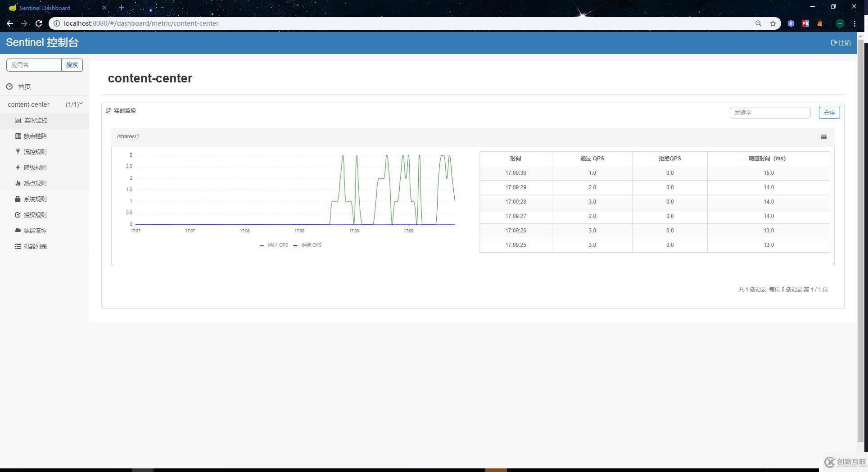The width and height of the screenshot is (868, 472).
Task: Select the 17:09:26 time cell
Action: point(515,231)
